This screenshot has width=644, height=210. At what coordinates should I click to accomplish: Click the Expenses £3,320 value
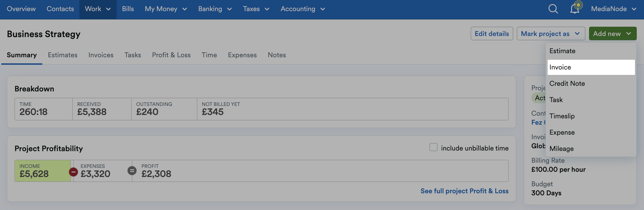click(95, 174)
